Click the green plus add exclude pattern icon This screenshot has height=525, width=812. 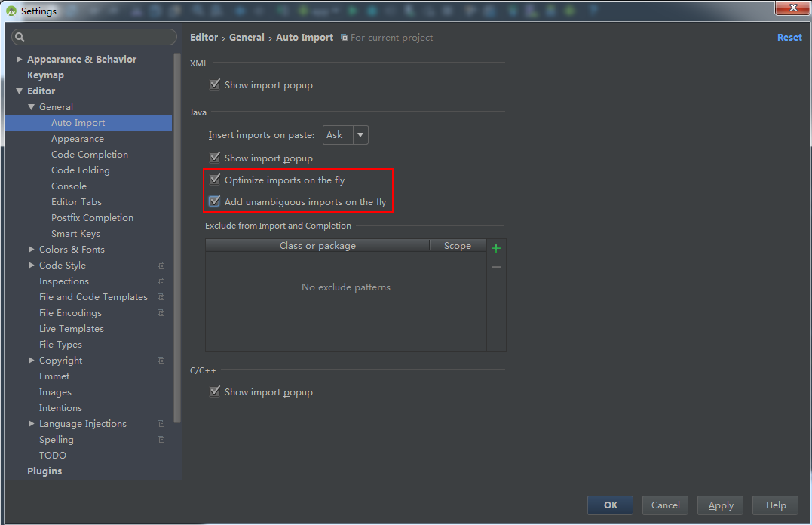point(495,248)
